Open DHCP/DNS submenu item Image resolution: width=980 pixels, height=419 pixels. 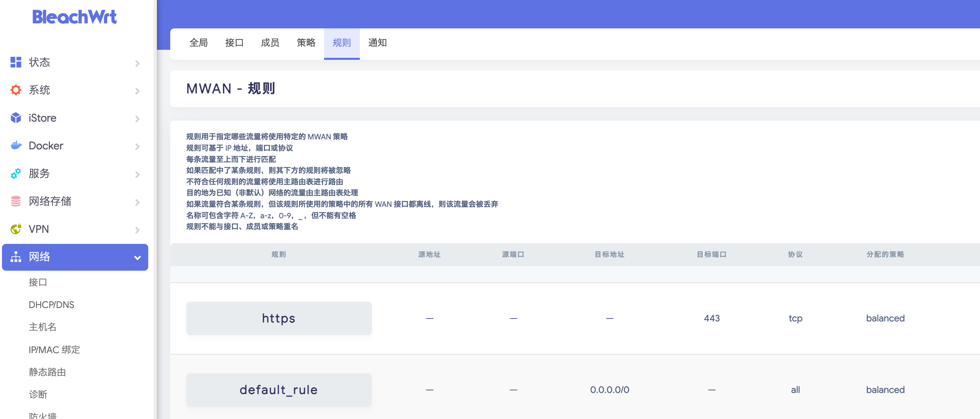[x=51, y=305]
